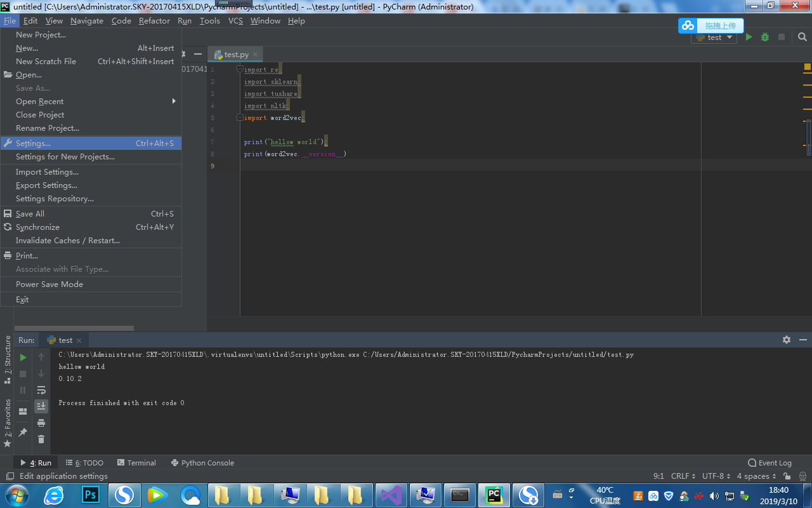Click restore layout icon in Run panel
This screenshot has height=508, width=812.
[x=23, y=411]
